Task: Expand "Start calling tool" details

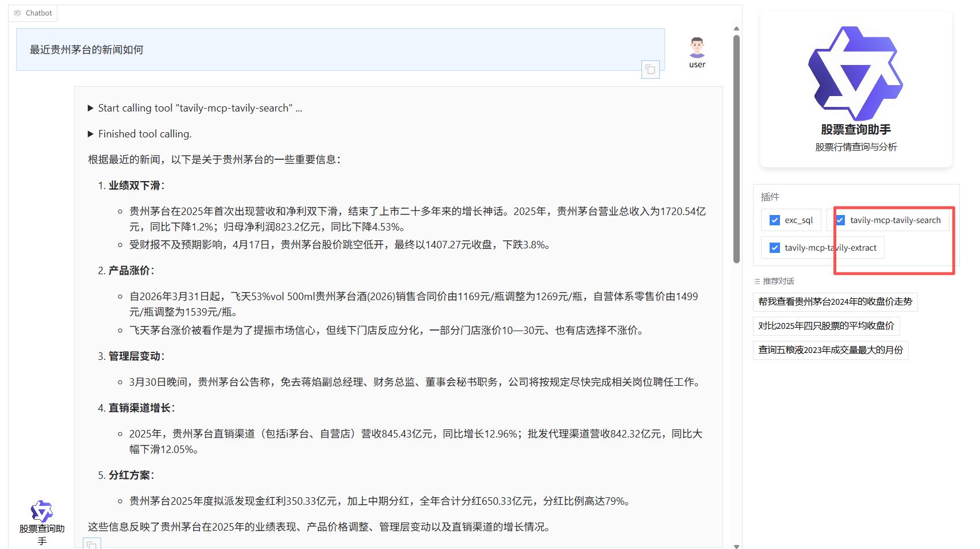Action: (x=194, y=108)
